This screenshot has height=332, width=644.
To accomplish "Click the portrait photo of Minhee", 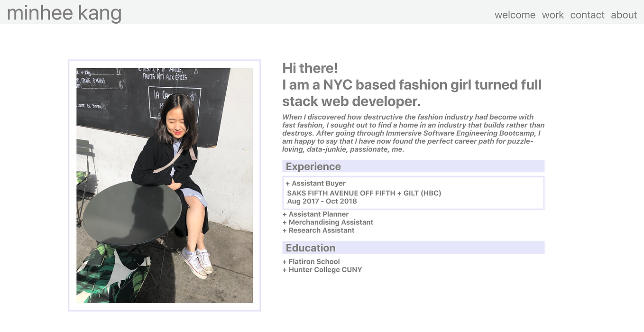I will point(165,185).
